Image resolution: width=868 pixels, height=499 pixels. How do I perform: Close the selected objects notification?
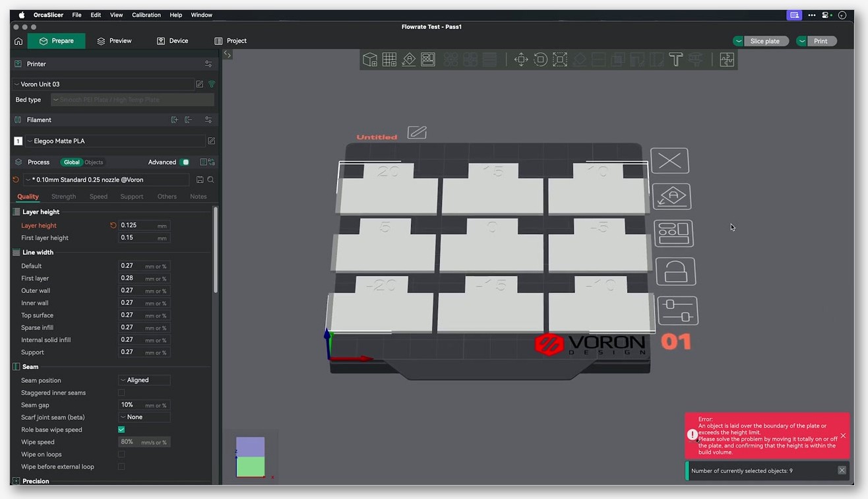[x=842, y=470]
